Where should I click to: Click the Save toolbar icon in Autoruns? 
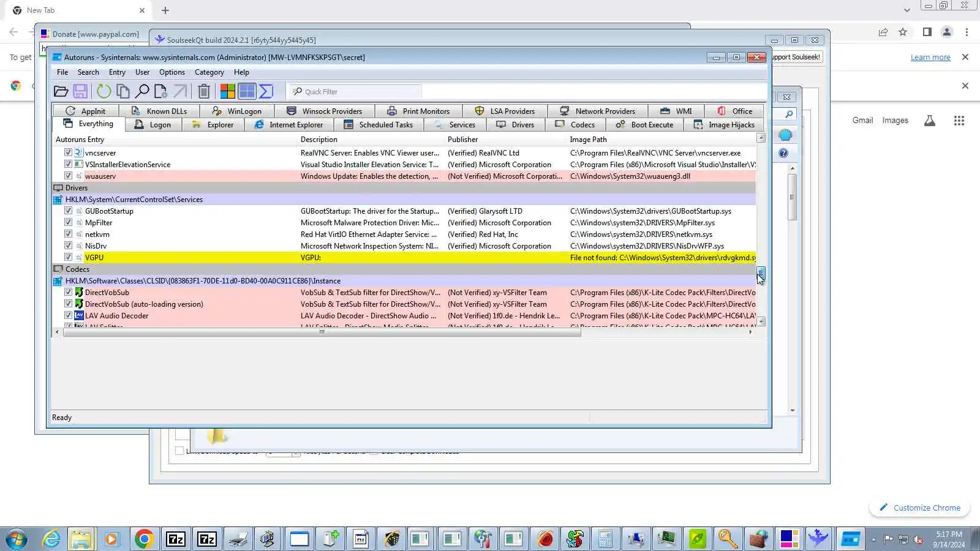[80, 92]
